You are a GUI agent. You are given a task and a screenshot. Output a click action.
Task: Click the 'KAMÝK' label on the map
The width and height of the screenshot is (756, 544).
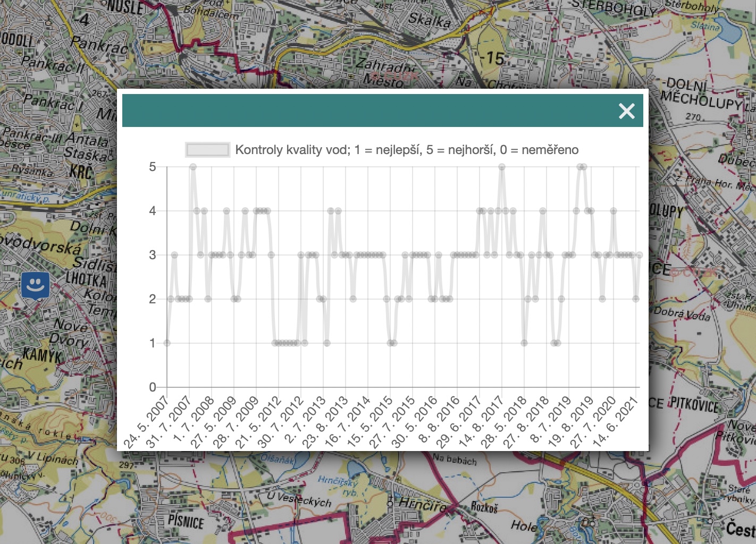pyautogui.click(x=43, y=355)
